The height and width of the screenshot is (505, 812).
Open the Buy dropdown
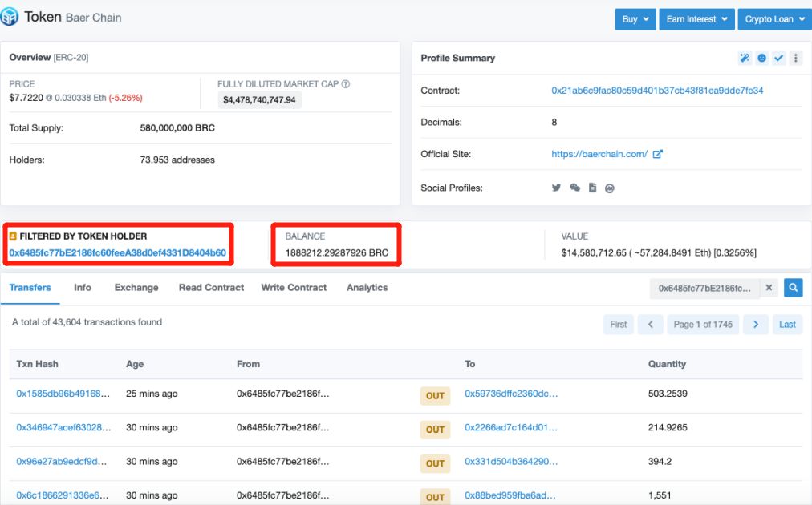635,19
